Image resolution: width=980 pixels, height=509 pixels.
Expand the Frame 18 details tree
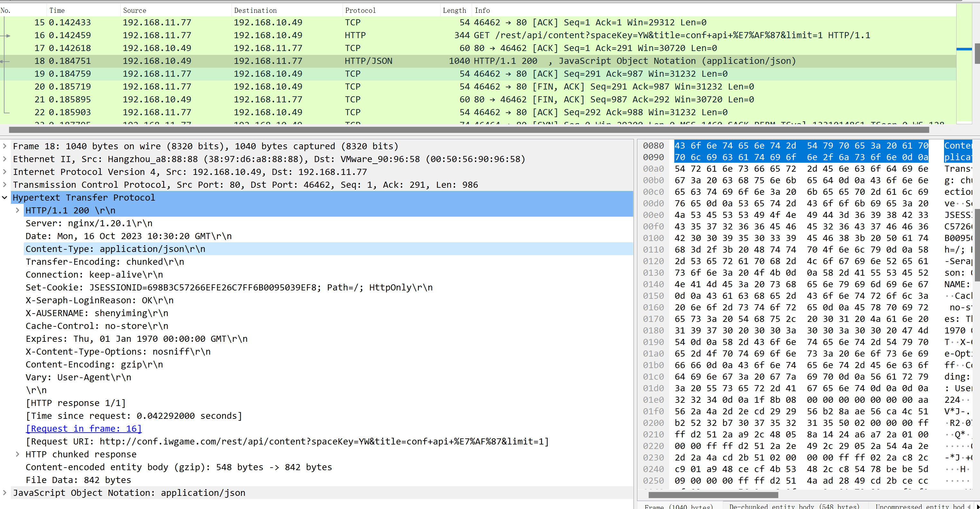click(4, 146)
